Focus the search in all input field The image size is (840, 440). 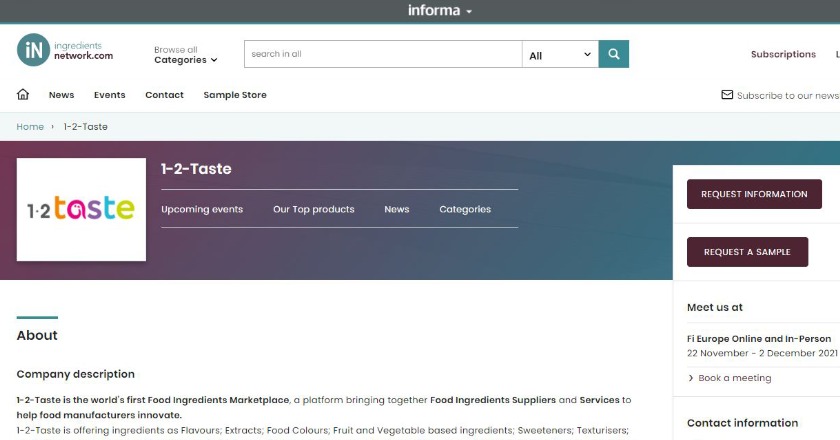(x=383, y=54)
